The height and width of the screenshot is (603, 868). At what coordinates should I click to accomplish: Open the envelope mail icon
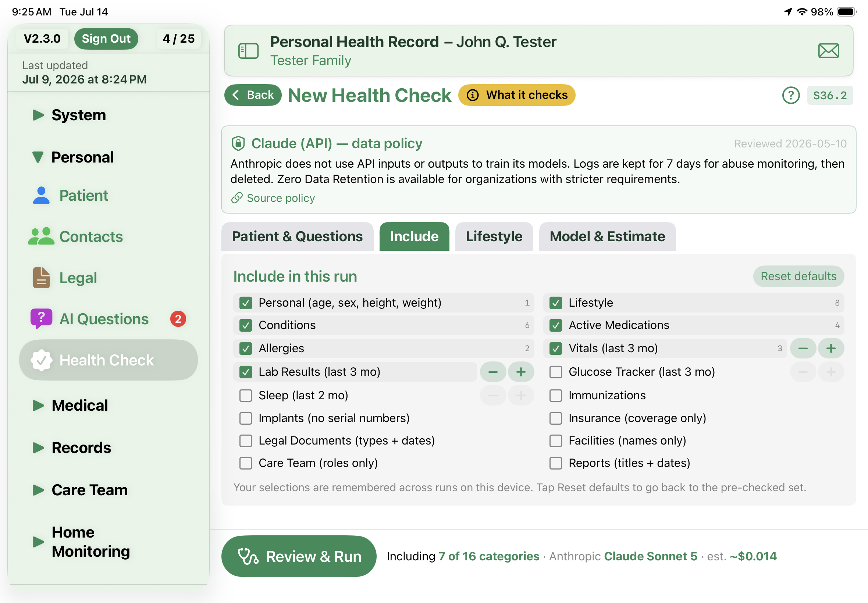click(x=828, y=51)
